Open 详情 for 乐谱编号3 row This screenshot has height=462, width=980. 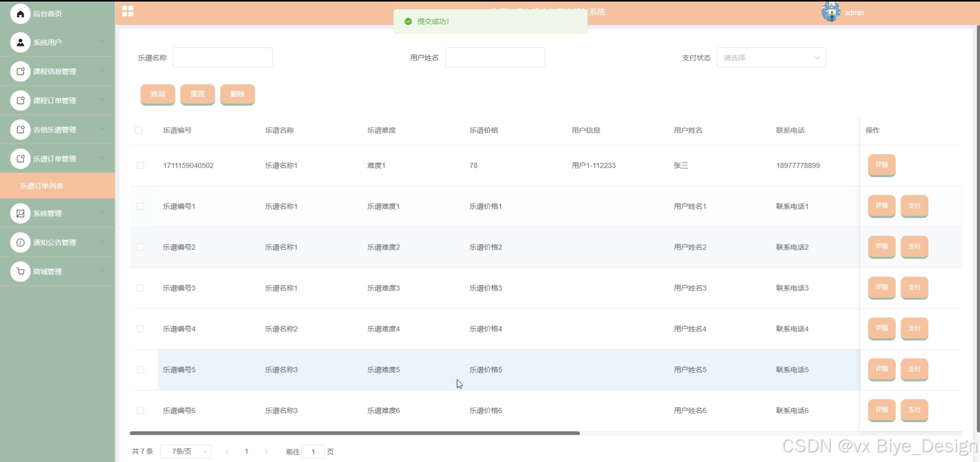[881, 288]
